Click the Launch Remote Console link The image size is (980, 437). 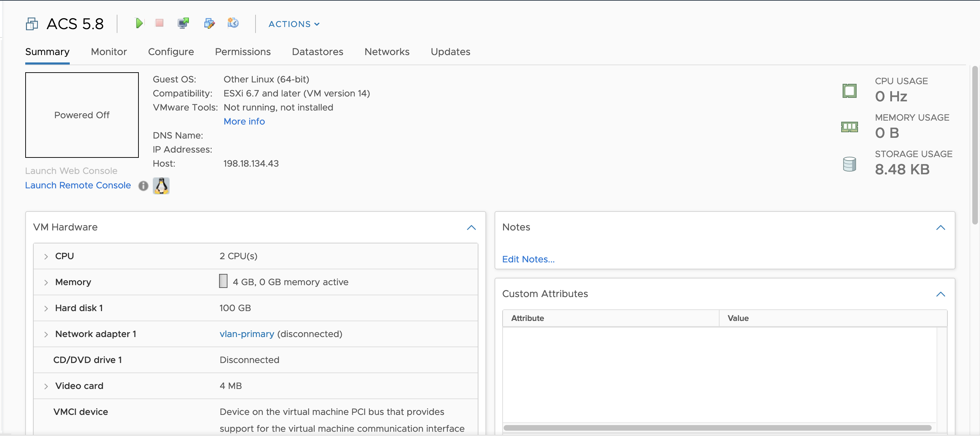click(78, 186)
